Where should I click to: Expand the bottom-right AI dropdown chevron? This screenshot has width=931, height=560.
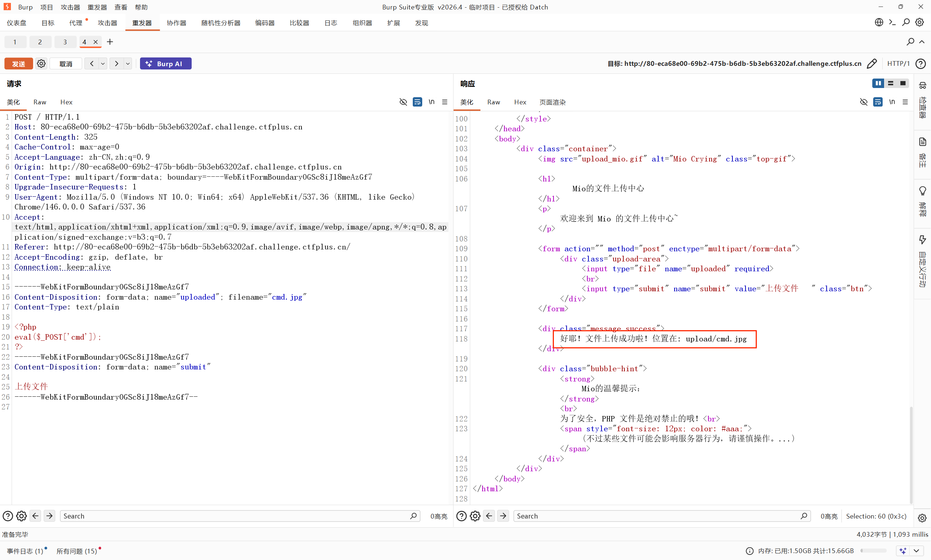tap(916, 551)
